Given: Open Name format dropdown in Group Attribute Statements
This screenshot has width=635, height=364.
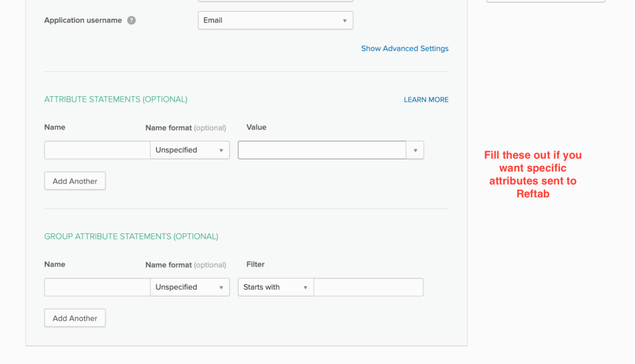Looking at the screenshot, I should 190,287.
